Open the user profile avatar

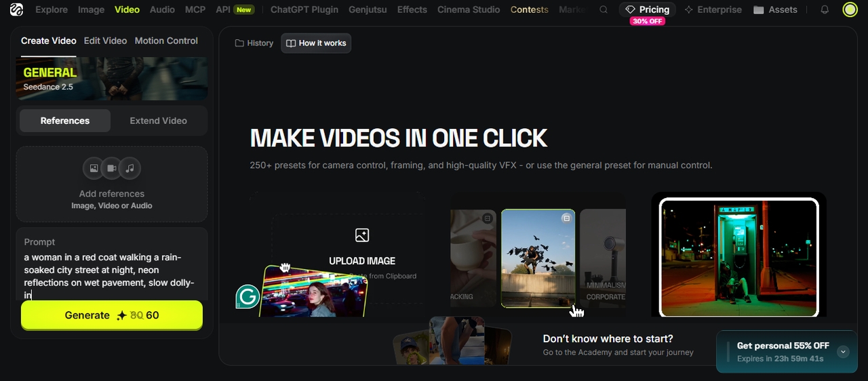[850, 9]
